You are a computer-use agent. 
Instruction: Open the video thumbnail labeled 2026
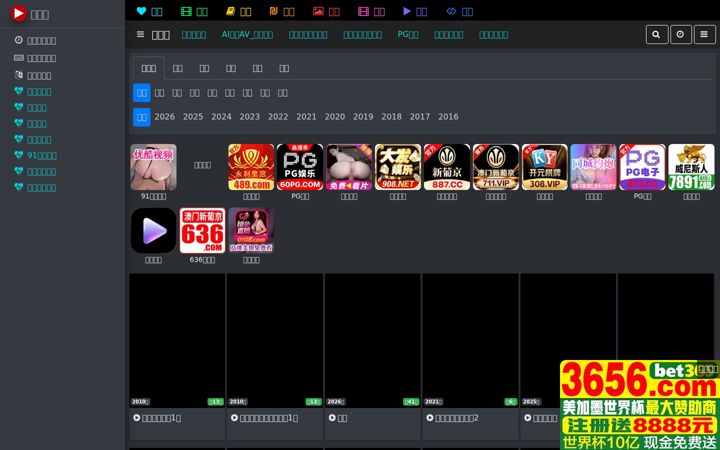[372, 340]
